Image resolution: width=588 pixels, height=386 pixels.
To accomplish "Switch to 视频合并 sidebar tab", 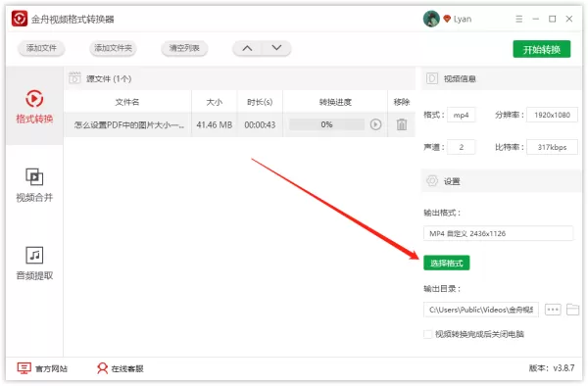I will pos(34,185).
